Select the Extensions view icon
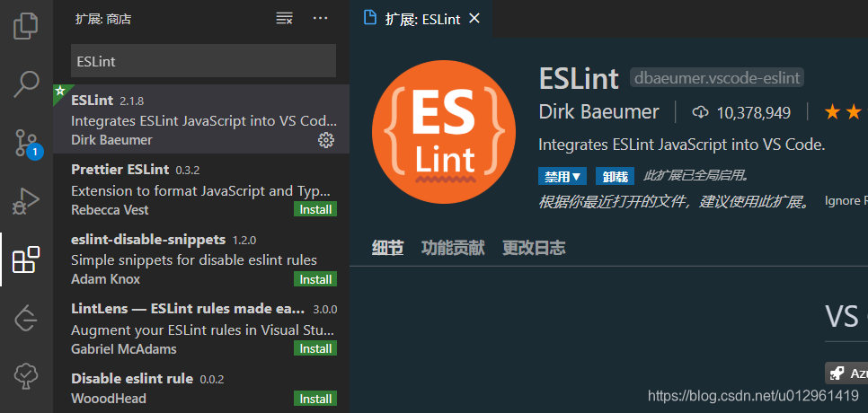The image size is (868, 413). (26, 259)
